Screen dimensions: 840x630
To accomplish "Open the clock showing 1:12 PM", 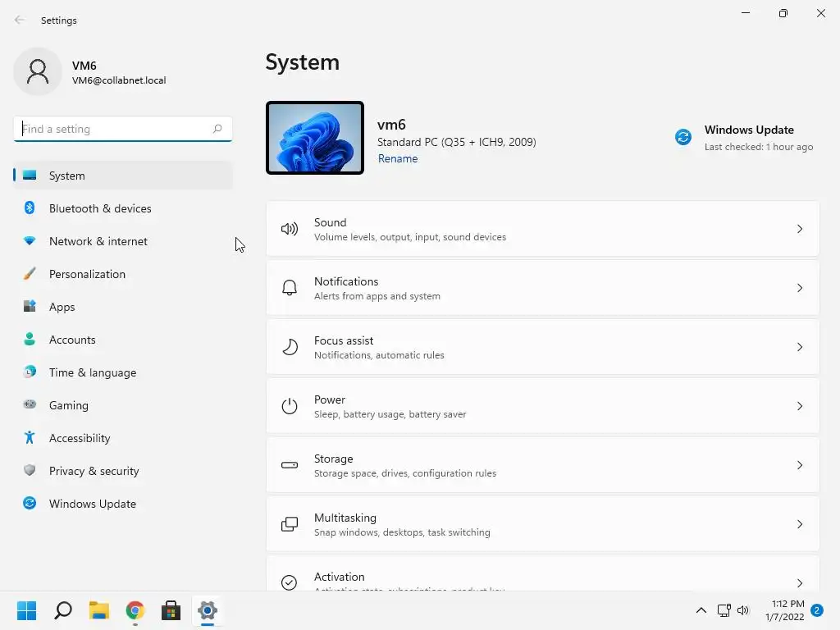I will coord(785,610).
